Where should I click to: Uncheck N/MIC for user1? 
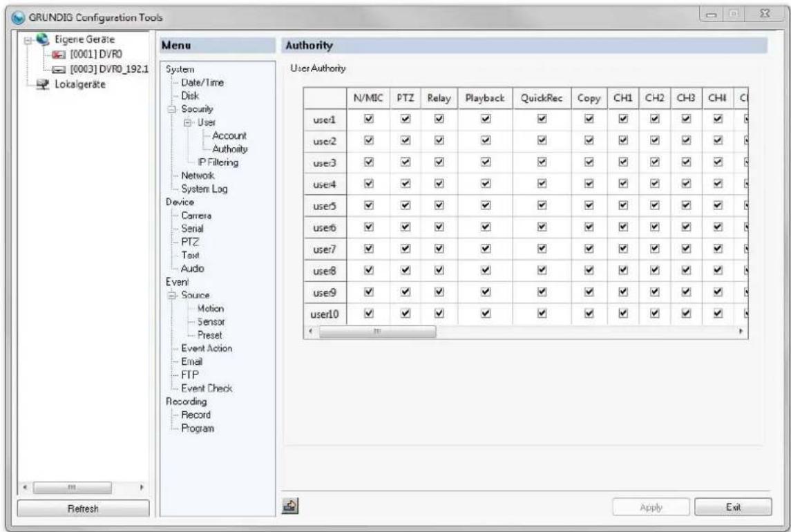coord(369,119)
